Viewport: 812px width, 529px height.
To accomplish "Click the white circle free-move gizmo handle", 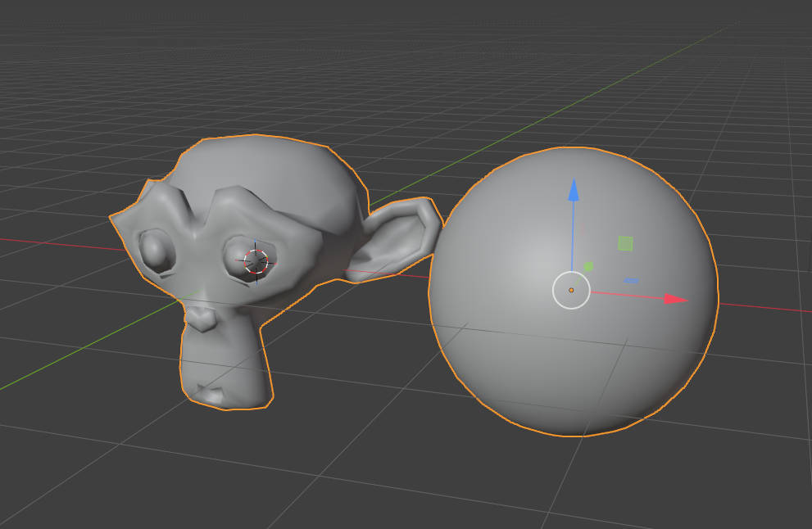I will [x=571, y=291].
